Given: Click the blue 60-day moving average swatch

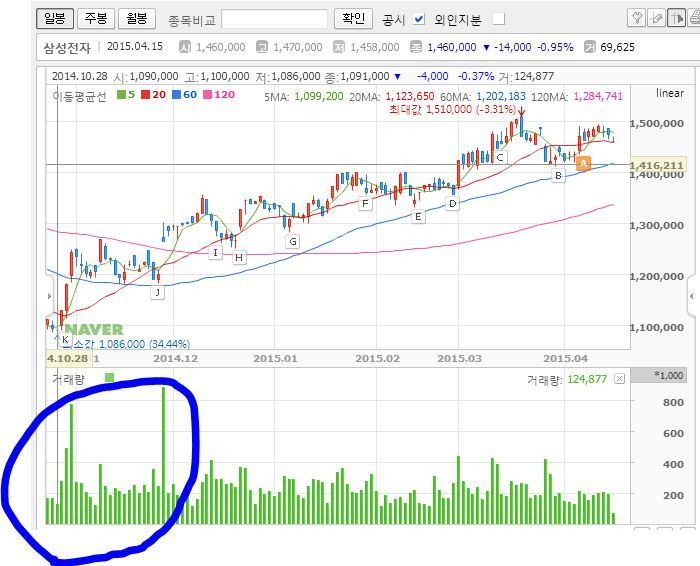Looking at the screenshot, I should pos(177,94).
